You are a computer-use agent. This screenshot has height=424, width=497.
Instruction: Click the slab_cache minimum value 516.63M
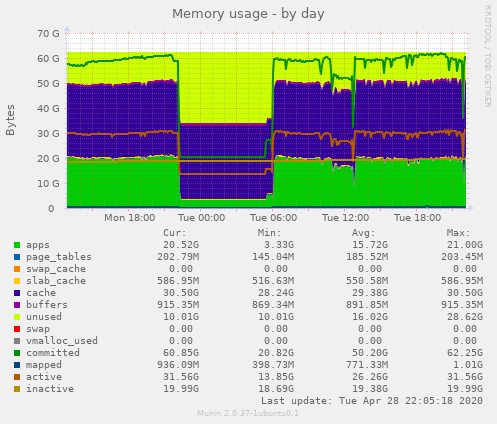coord(273,281)
